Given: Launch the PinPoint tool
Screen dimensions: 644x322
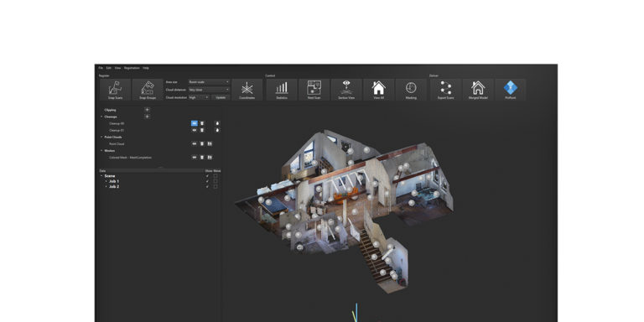Looking at the screenshot, I should coord(511,90).
